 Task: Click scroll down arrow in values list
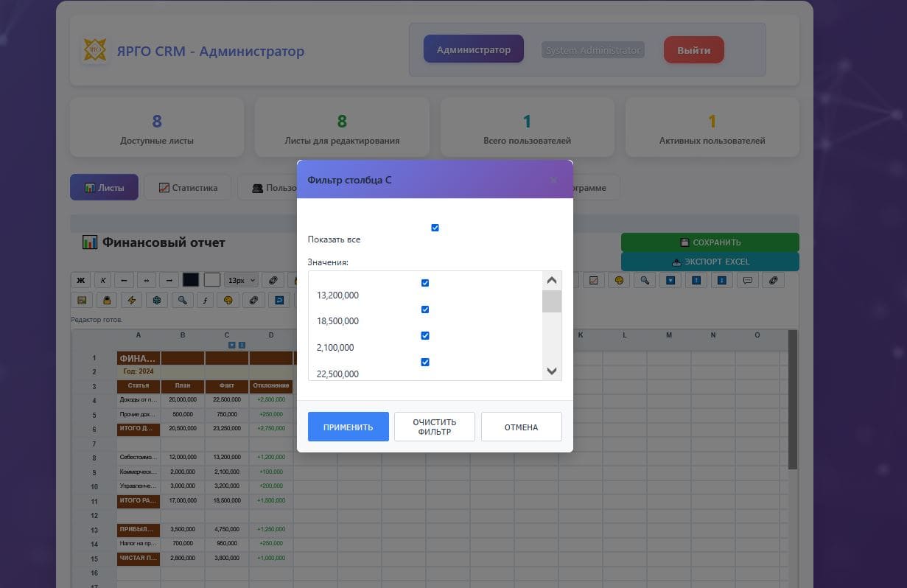pyautogui.click(x=552, y=371)
